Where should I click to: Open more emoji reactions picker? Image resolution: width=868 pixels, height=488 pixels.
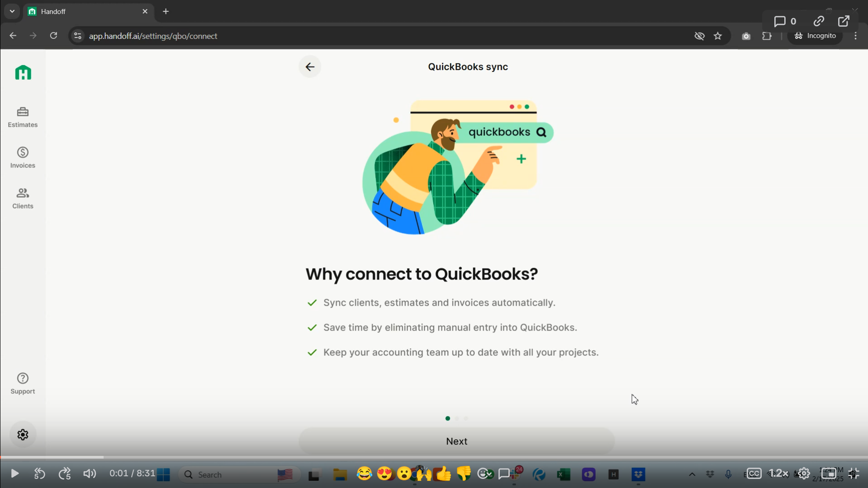[x=485, y=474]
